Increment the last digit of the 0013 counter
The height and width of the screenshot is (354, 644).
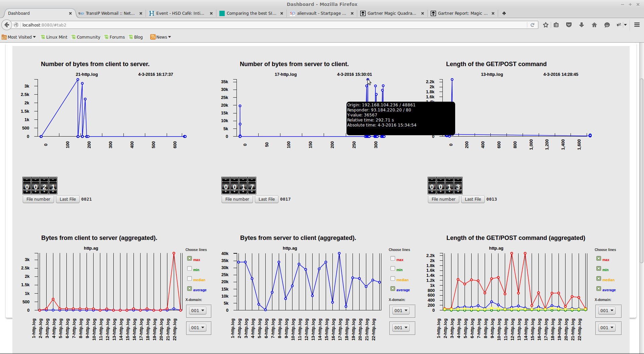point(458,192)
